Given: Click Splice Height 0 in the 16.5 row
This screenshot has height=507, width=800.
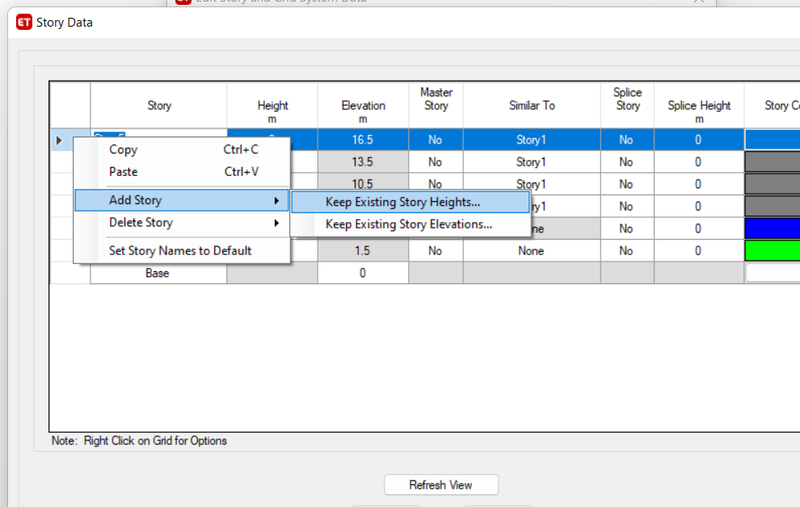Looking at the screenshot, I should (x=699, y=140).
